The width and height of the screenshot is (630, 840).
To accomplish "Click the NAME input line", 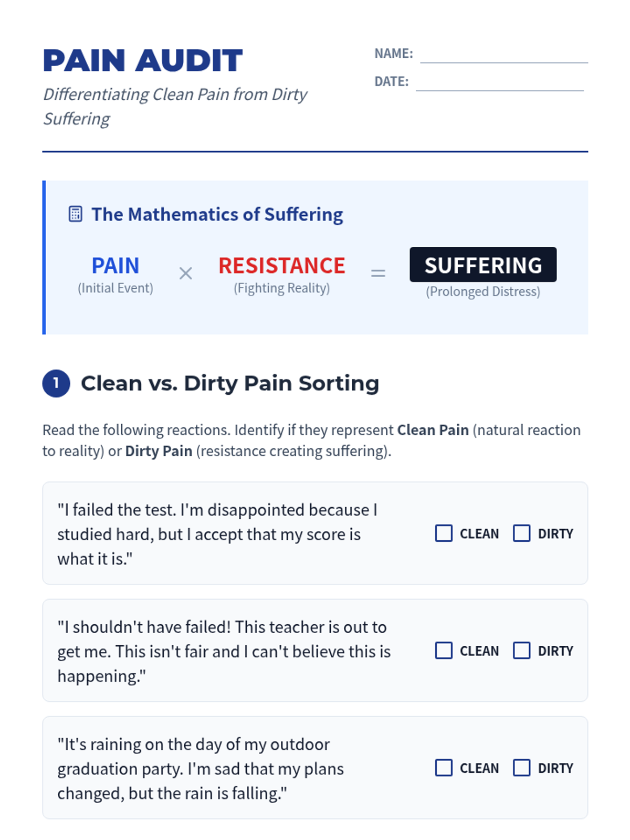I will (x=504, y=55).
